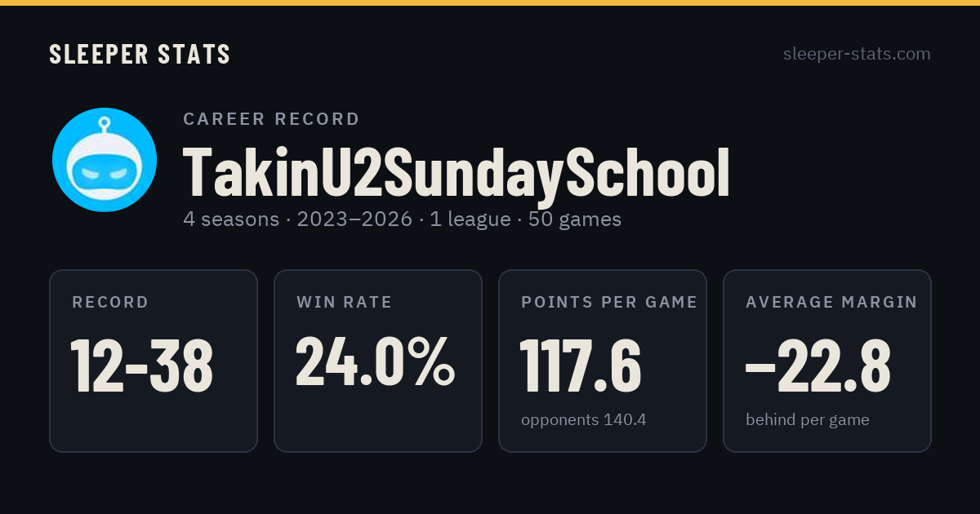Open the sleeper-stats.com link

[x=857, y=54]
